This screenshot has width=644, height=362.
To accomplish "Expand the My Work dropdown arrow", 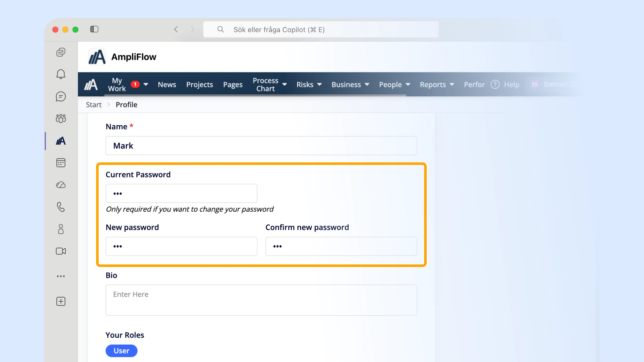I will 146,84.
